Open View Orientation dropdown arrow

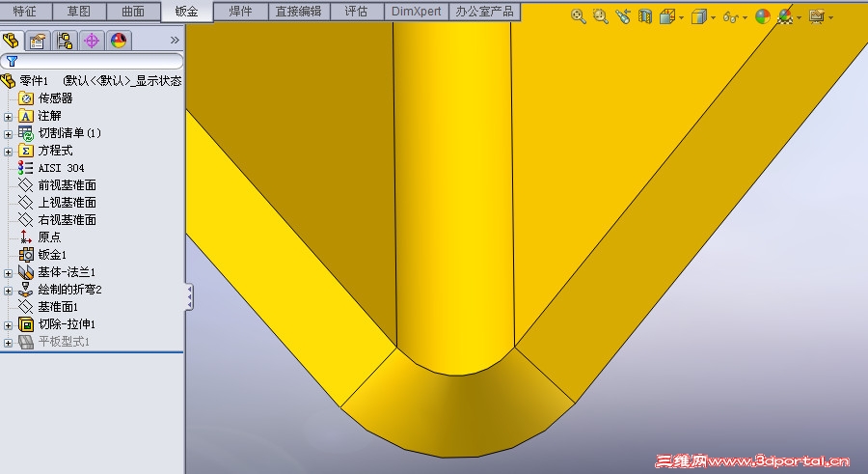click(682, 18)
